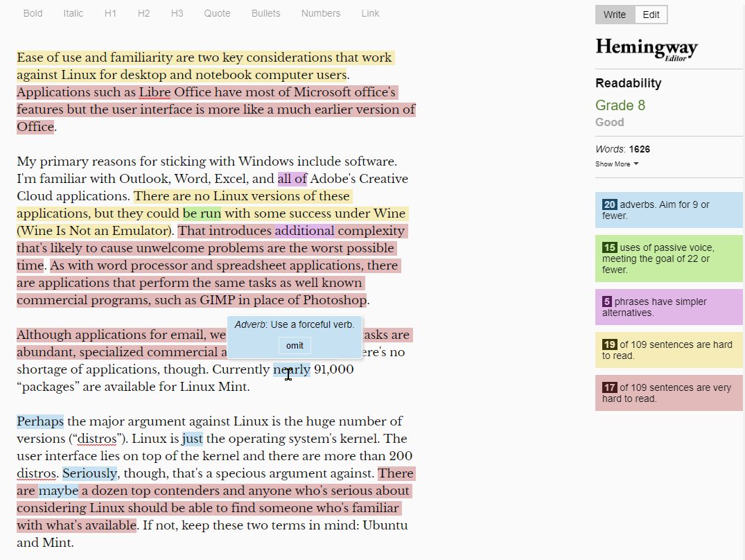The image size is (745, 560).
Task: Select the adverbs count card
Action: 669,210
